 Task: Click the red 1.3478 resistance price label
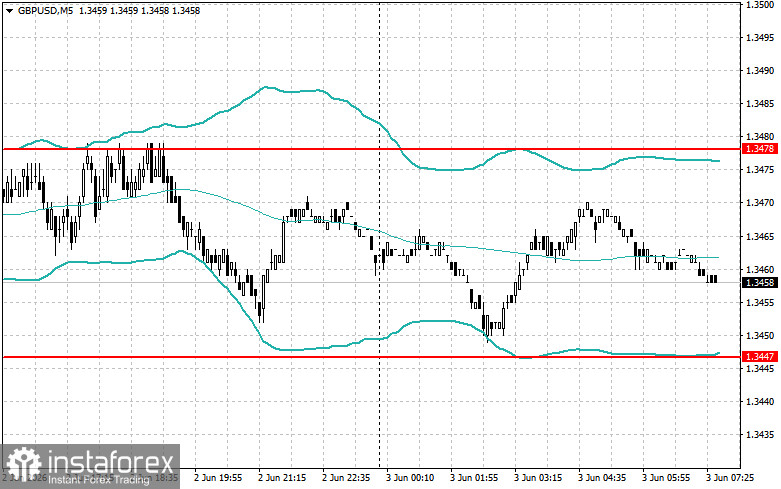pyautogui.click(x=759, y=149)
